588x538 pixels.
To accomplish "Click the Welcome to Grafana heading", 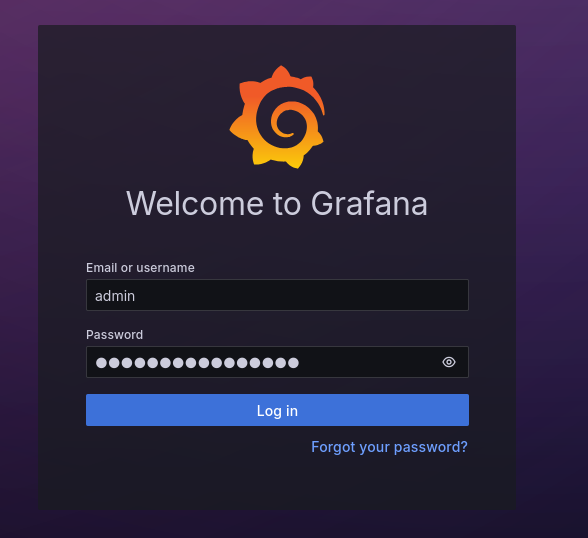I will [277, 204].
